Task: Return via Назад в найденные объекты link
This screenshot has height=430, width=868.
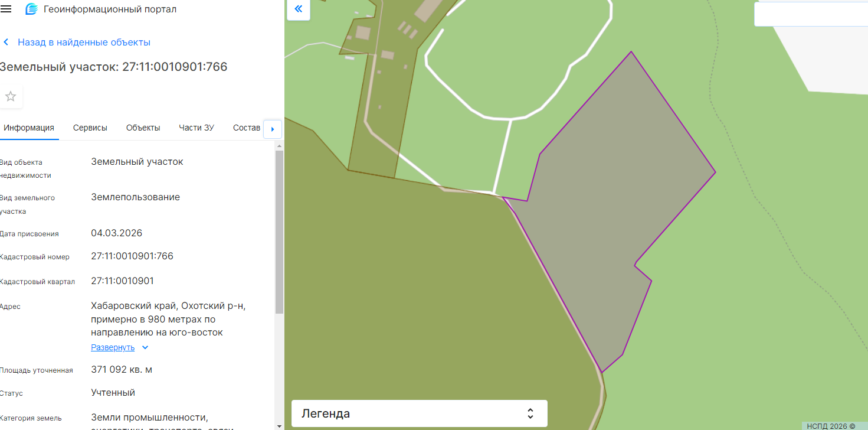Action: point(84,43)
